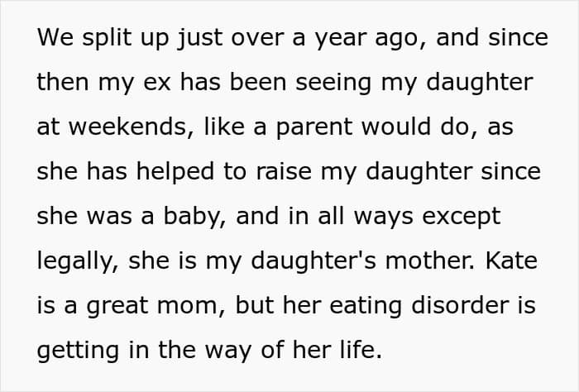
Task: Click the name "Kate" in the text
Action: click(x=513, y=261)
